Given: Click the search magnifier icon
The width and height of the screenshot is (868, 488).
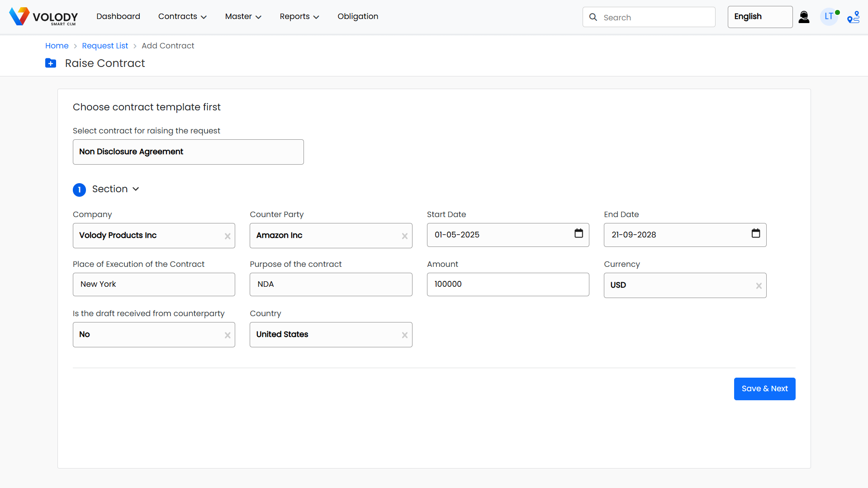Looking at the screenshot, I should click(x=593, y=17).
